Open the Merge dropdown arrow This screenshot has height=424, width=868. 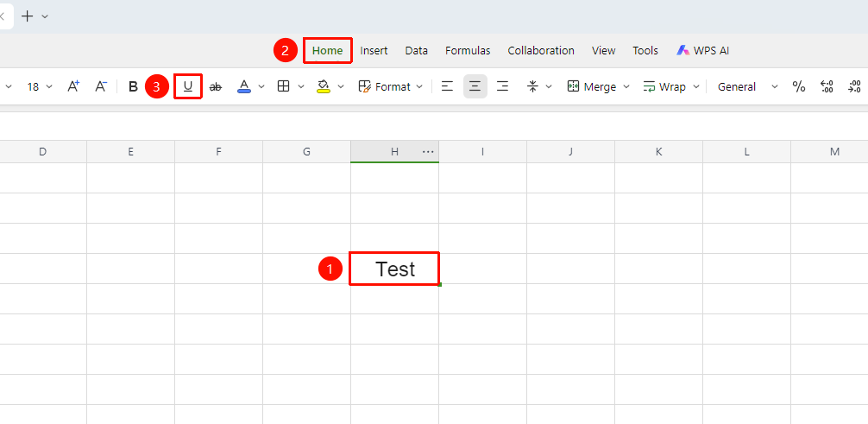tap(626, 86)
